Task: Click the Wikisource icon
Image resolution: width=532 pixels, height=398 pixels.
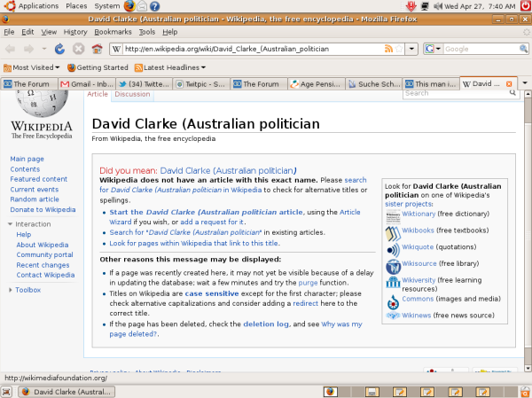Action: pyautogui.click(x=393, y=267)
